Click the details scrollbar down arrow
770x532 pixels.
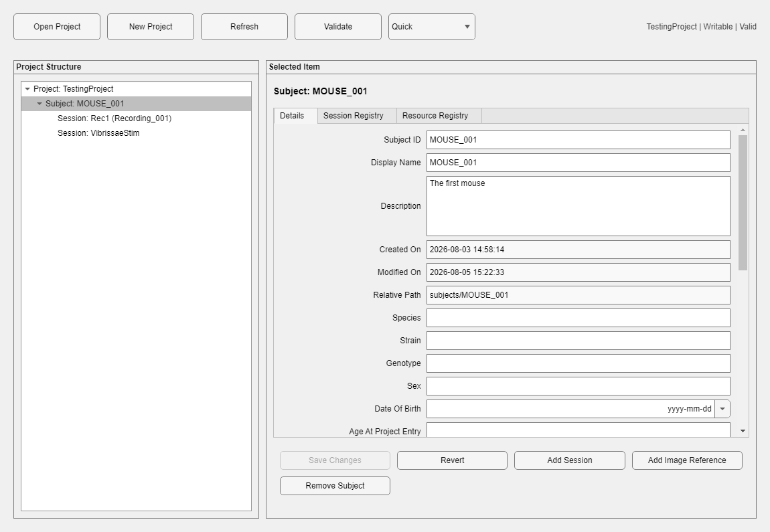(x=743, y=431)
